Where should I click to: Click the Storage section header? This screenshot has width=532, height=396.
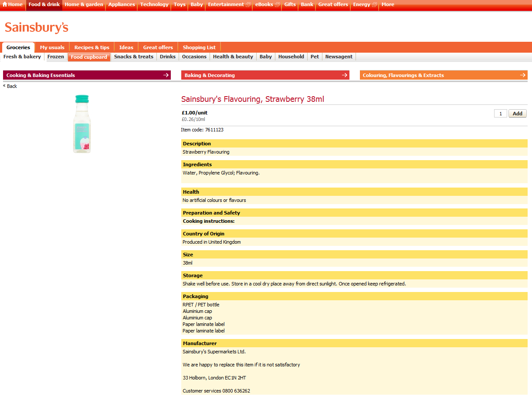(x=354, y=275)
